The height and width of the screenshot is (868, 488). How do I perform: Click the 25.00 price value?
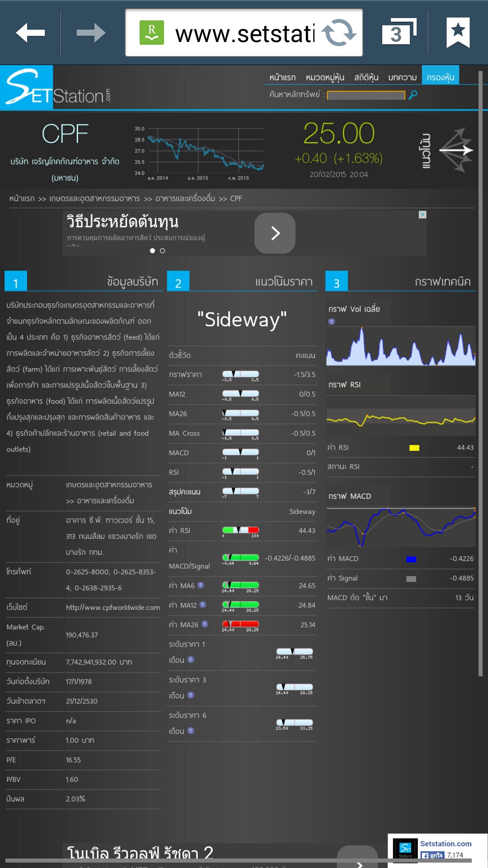pyautogui.click(x=338, y=133)
